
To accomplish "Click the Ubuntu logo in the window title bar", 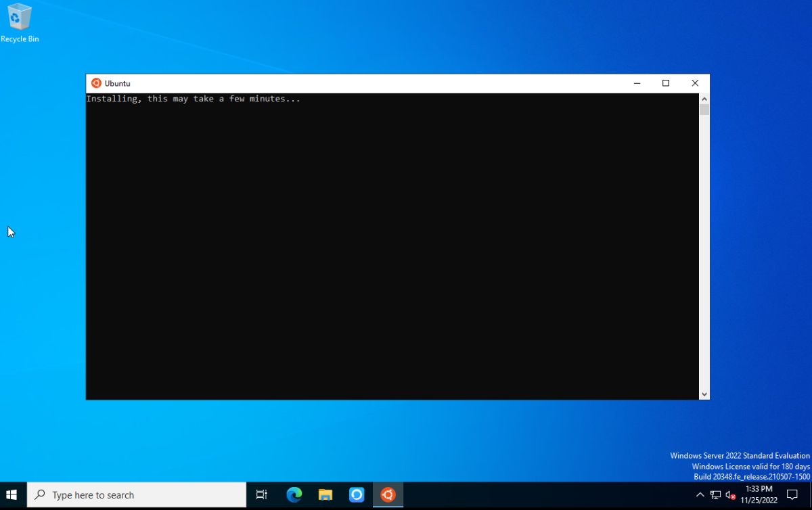I will [x=95, y=83].
